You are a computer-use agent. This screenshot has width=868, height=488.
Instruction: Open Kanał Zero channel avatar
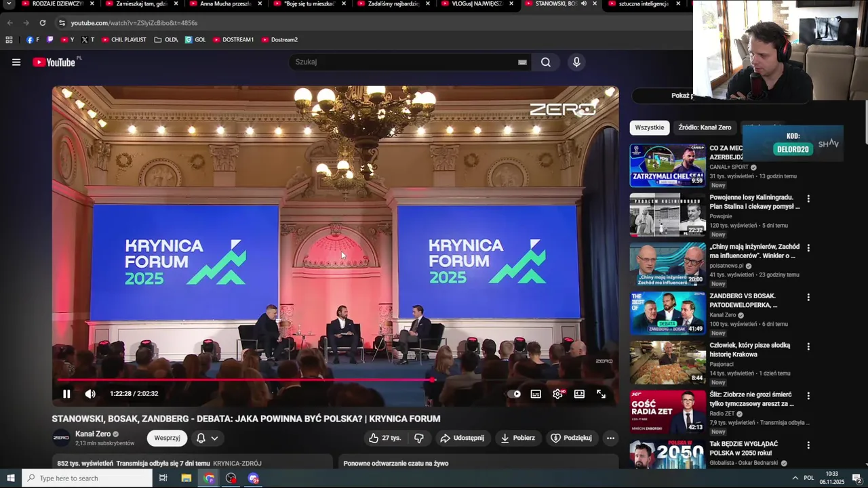click(x=61, y=438)
